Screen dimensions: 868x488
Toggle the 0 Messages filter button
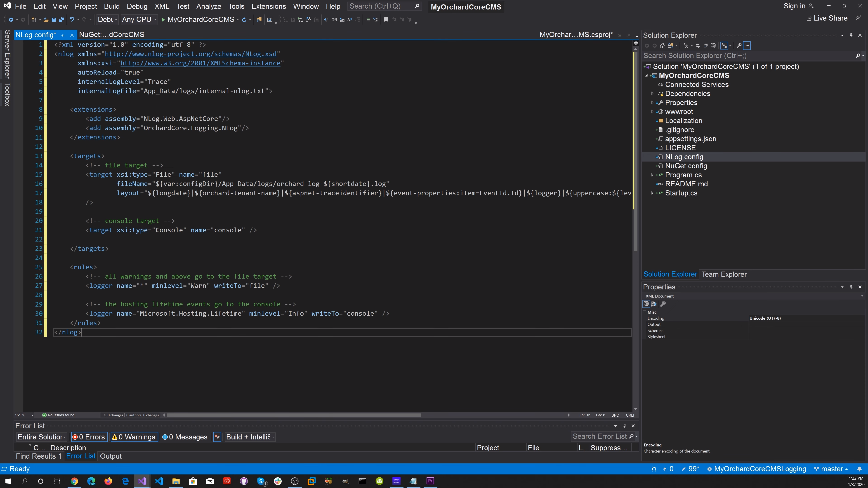pos(185,437)
